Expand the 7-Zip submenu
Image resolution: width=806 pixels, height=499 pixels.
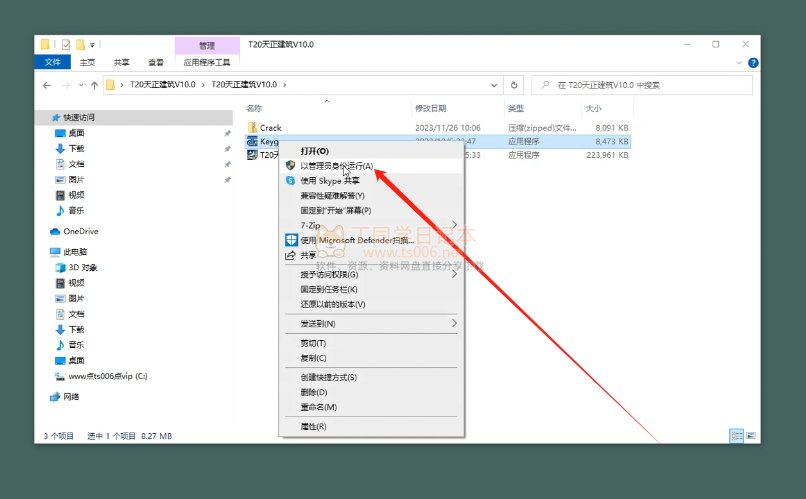pos(371,225)
